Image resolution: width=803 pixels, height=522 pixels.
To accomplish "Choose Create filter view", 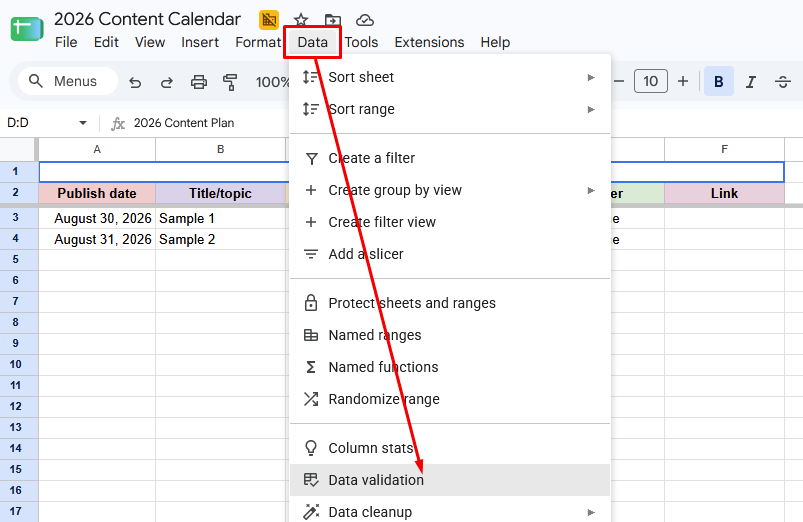I will 450,222.
